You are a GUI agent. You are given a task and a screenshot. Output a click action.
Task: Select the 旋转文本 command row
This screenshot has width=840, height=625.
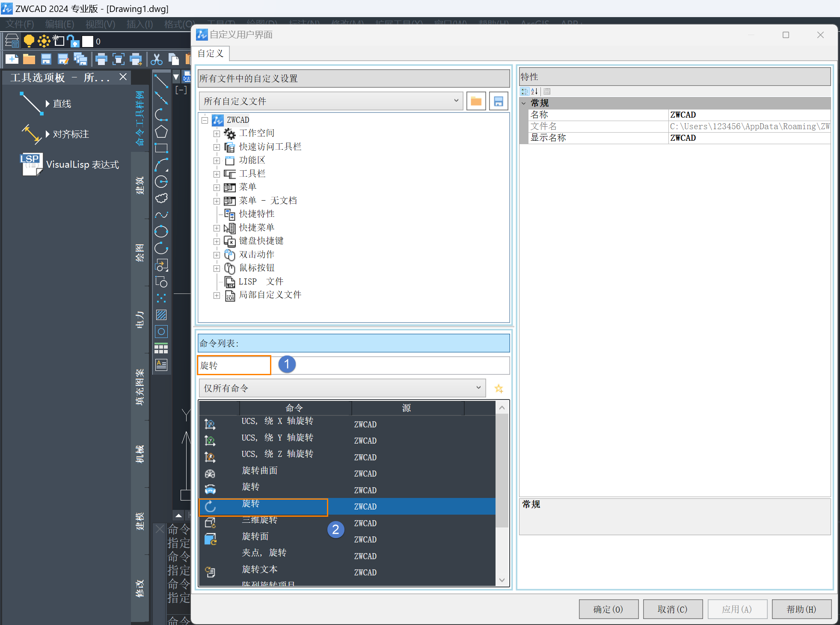347,572
